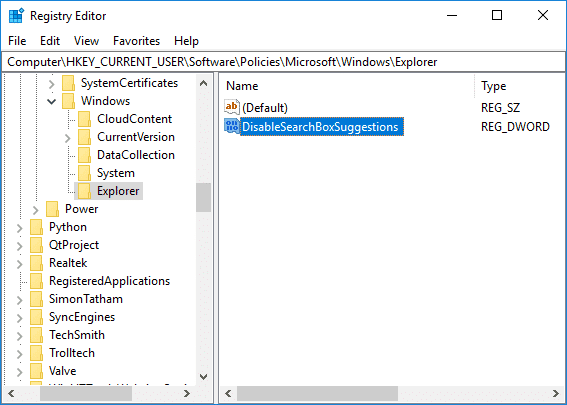Viewport: 567px width, 405px height.
Task: Minimize the Registry Editor window
Action: point(452,15)
